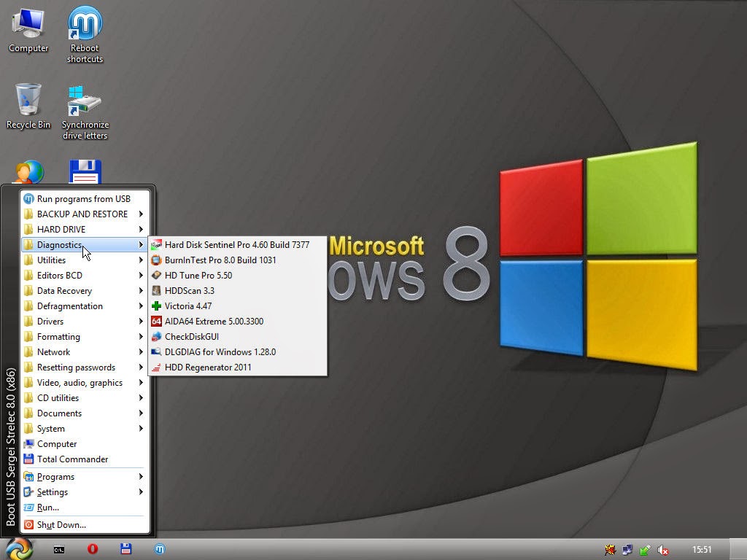Open the Documents folder entry
This screenshot has height=560, width=747.
pos(86,413)
